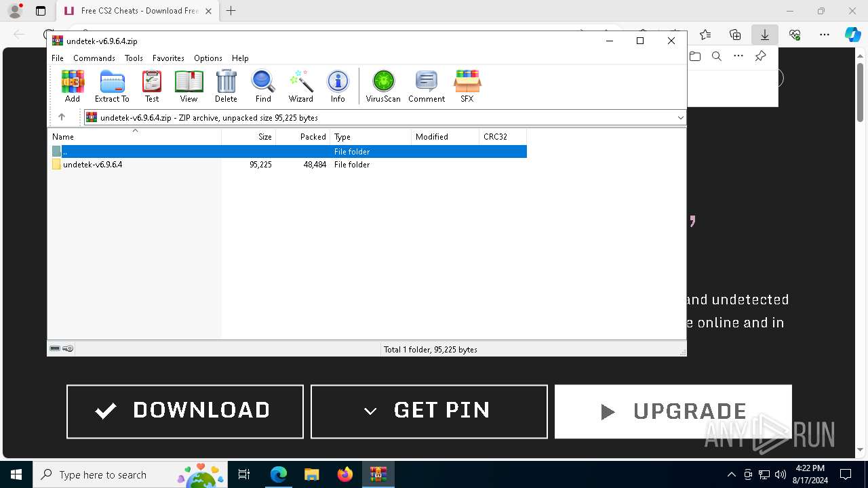Open Edge Collections icon
This screenshot has width=868, height=488.
click(735, 35)
